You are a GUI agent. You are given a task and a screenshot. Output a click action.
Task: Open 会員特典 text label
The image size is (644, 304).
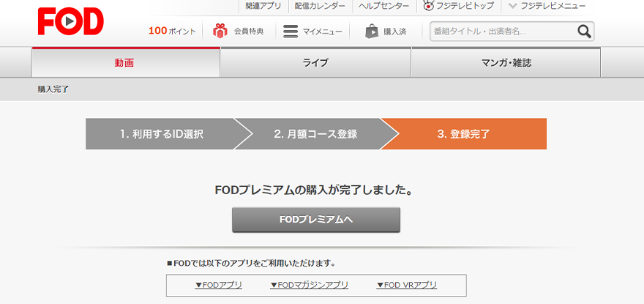(249, 31)
